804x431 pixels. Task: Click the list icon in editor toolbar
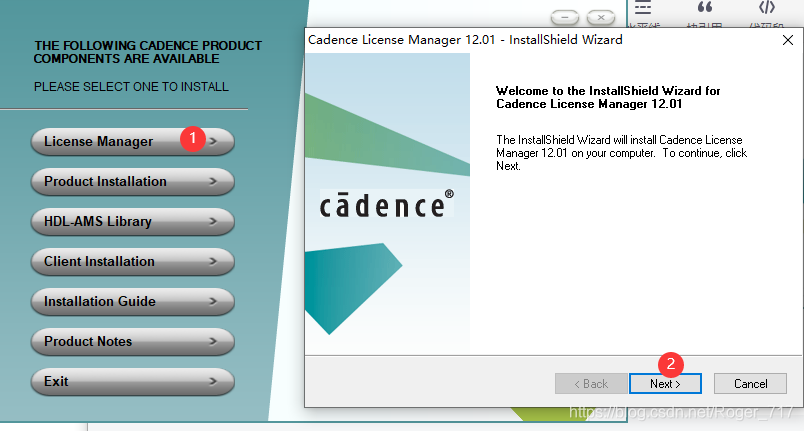pos(645,7)
